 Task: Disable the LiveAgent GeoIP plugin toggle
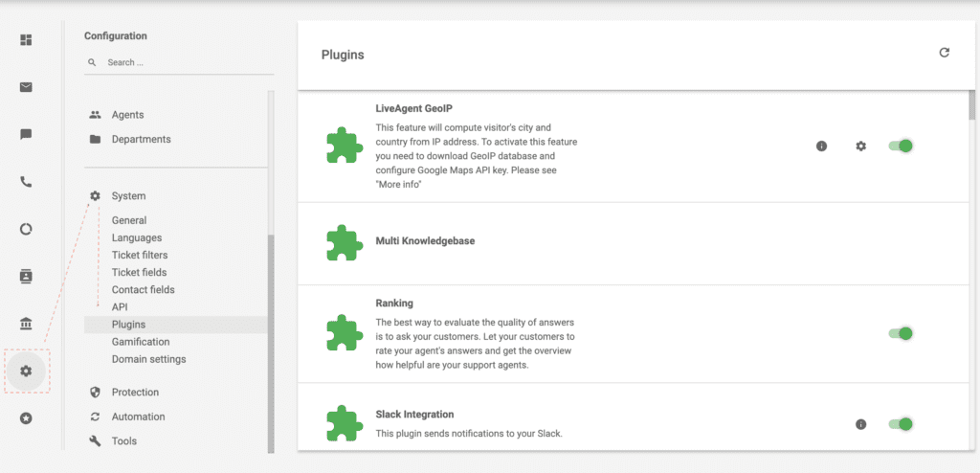(901, 146)
